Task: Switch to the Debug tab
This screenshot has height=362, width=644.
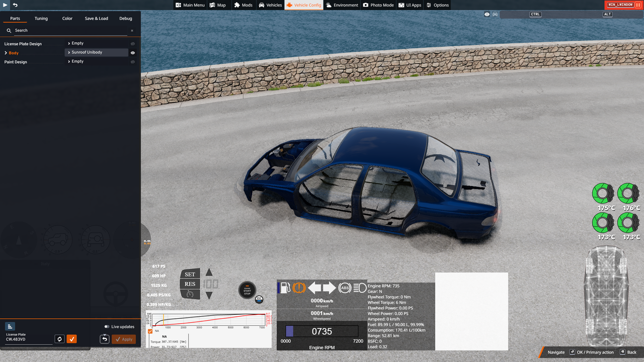Action: pyautogui.click(x=126, y=19)
